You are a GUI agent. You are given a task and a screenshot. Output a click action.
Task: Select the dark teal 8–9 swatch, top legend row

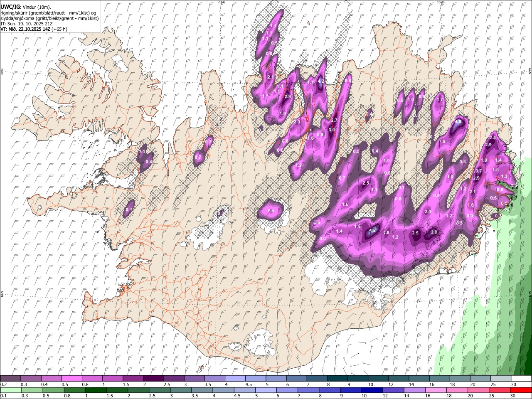click(337, 379)
